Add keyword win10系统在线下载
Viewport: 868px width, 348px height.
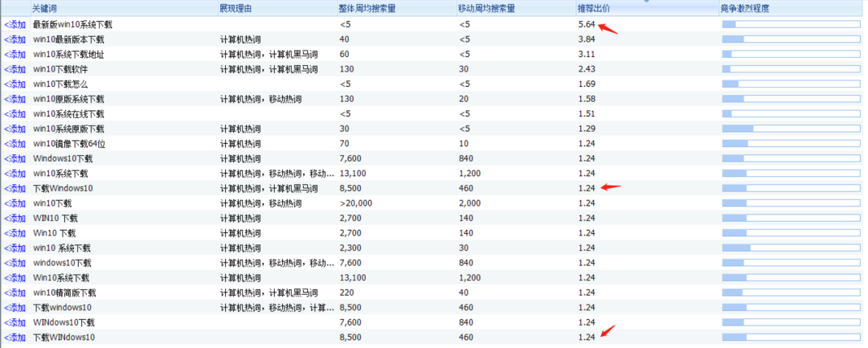point(16,114)
